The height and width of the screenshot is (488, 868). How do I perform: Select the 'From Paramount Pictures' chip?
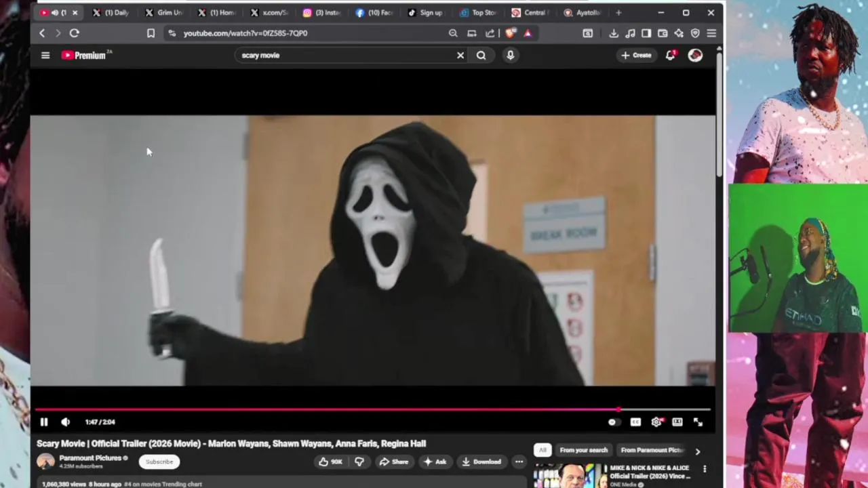652,450
